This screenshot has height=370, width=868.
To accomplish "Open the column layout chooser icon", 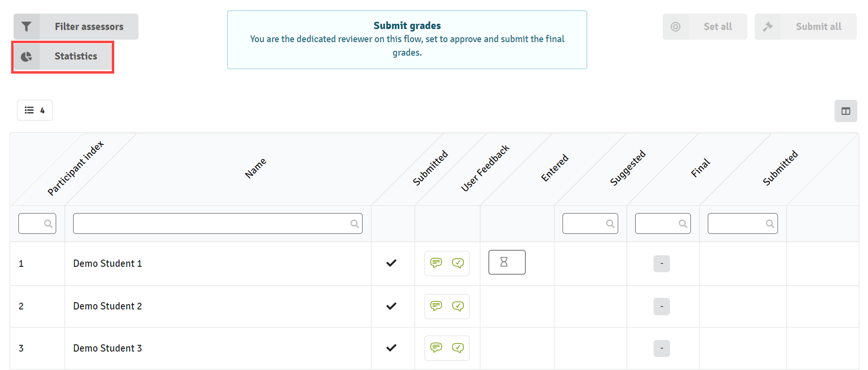I will 846,111.
